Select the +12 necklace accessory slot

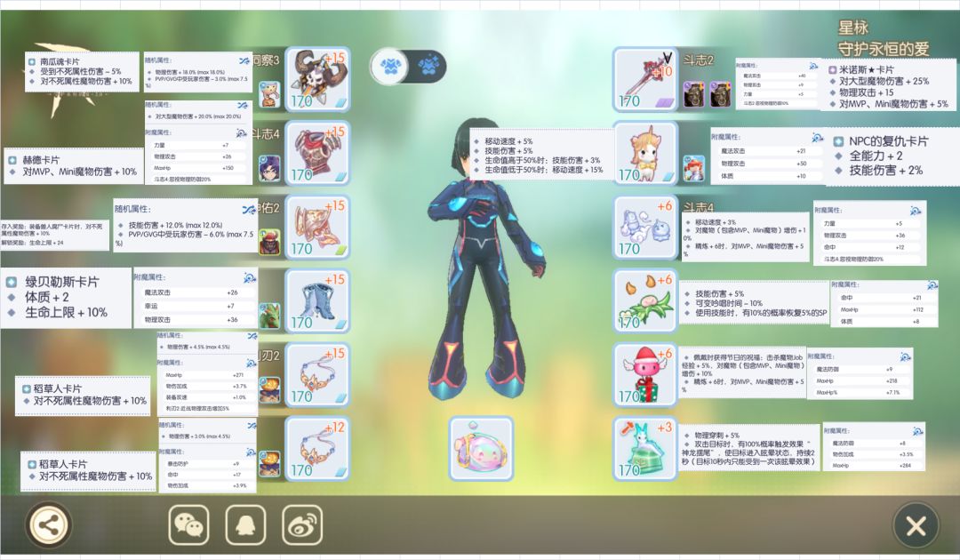[317, 449]
